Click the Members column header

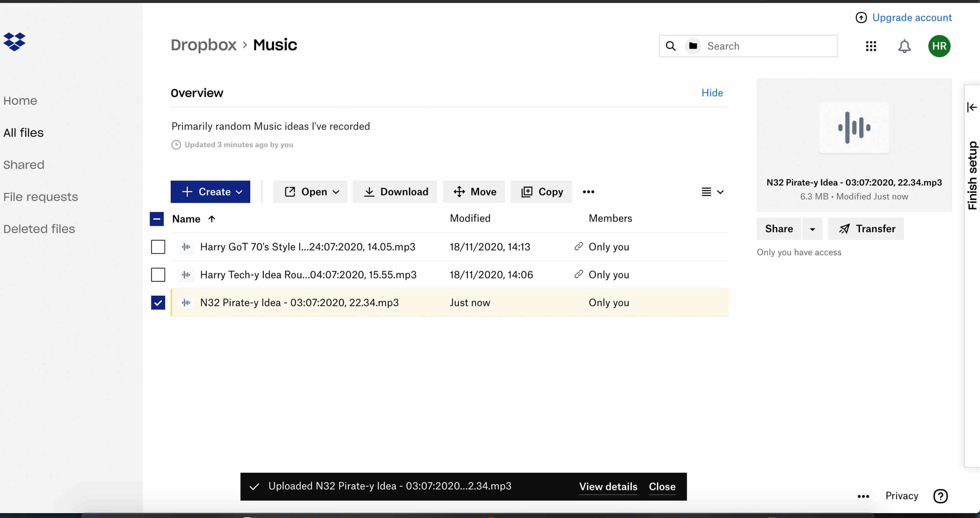tap(610, 218)
